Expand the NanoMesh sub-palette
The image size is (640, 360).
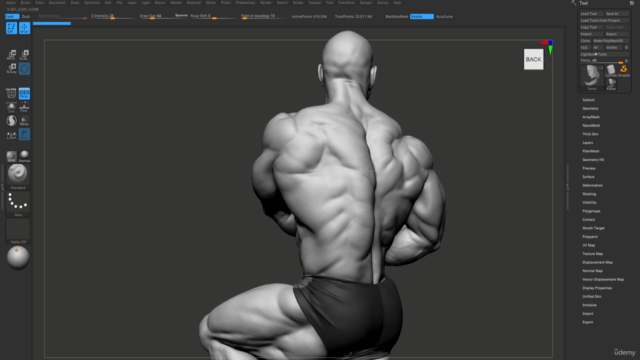tap(591, 125)
